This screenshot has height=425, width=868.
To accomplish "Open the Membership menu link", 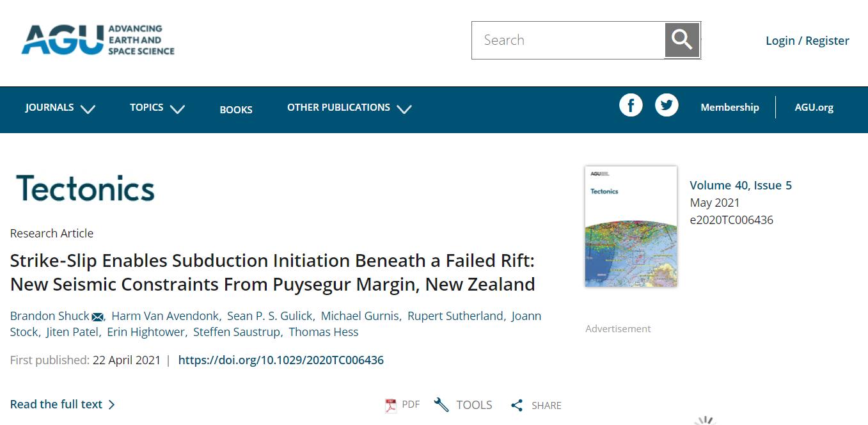I will coord(729,108).
